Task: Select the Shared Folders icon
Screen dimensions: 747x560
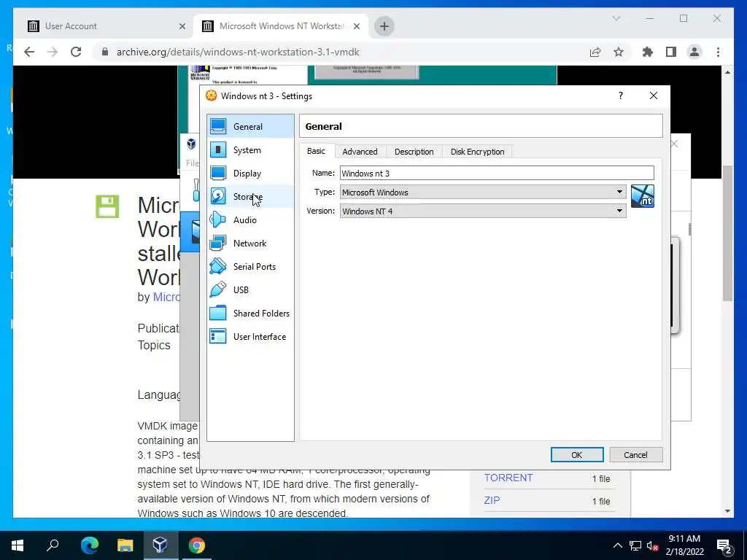Action: [x=218, y=313]
